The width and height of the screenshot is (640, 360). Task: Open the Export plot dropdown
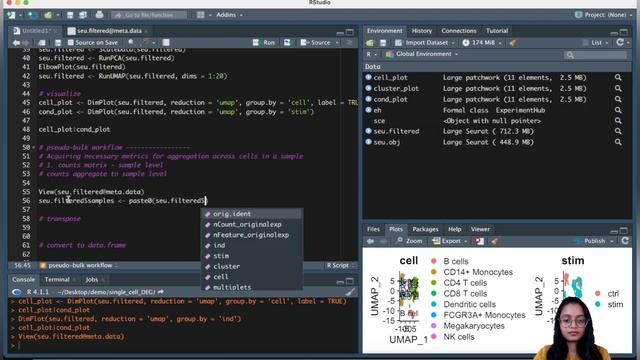coord(450,241)
